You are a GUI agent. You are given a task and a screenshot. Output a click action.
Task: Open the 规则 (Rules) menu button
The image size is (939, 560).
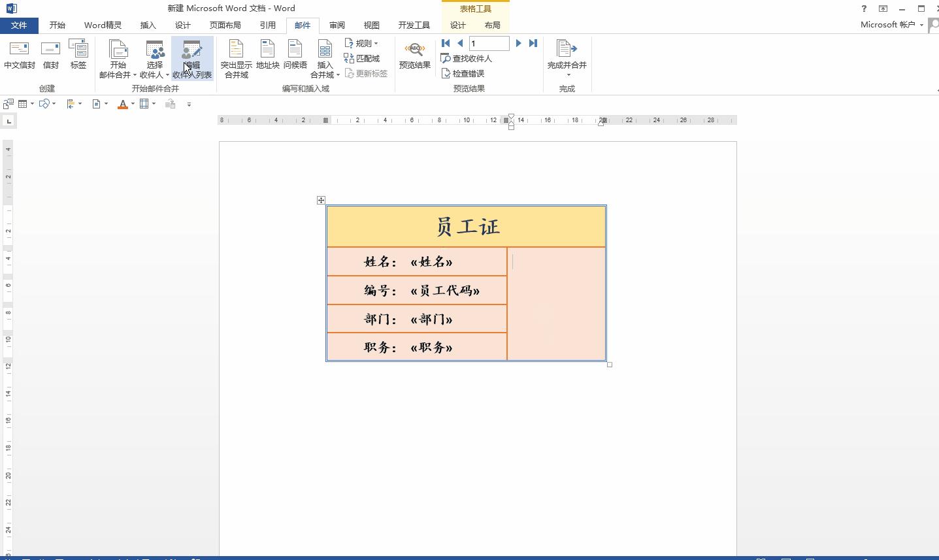pos(363,42)
